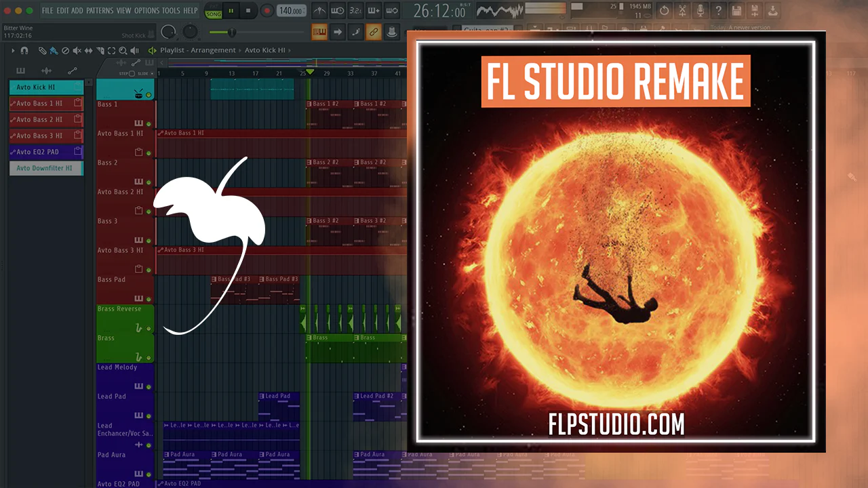The height and width of the screenshot is (488, 868).
Task: Show pattern clips in the picker
Action: tap(21, 70)
